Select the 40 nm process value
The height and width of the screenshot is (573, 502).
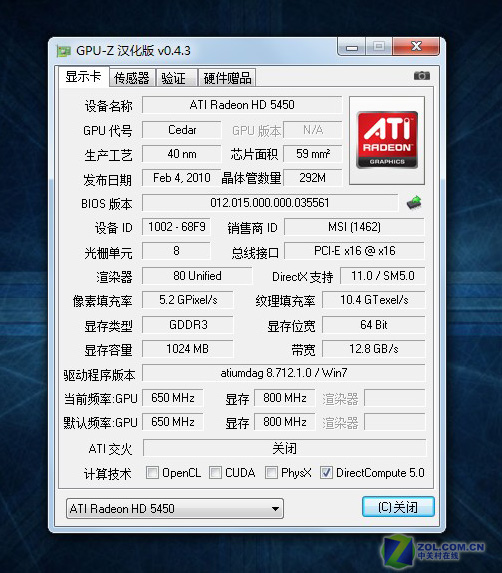point(182,154)
